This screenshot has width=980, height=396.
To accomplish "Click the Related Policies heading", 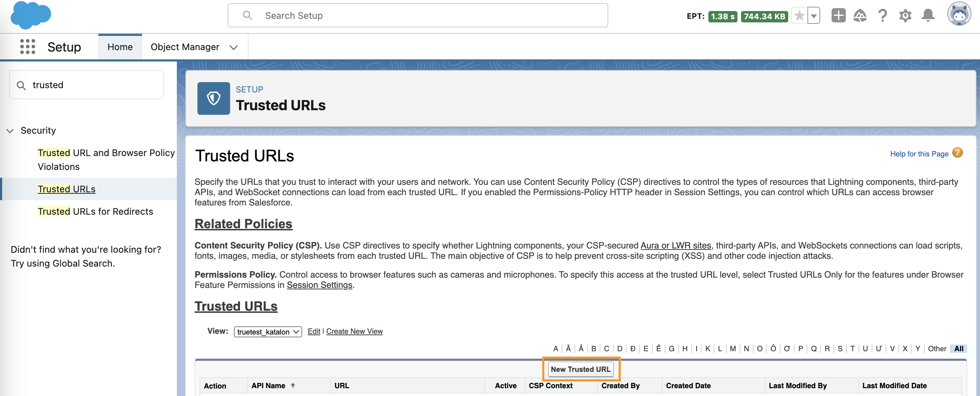I will pos(243,224).
